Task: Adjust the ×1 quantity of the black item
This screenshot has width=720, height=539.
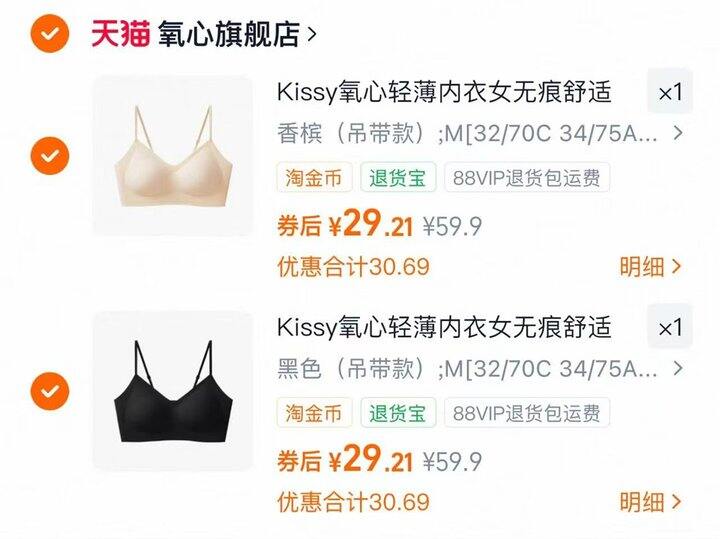Action: point(670,327)
